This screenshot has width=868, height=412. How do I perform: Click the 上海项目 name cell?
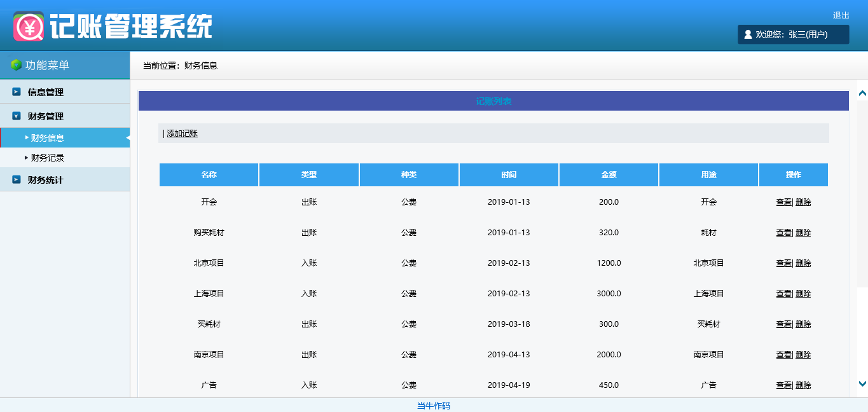[209, 294]
